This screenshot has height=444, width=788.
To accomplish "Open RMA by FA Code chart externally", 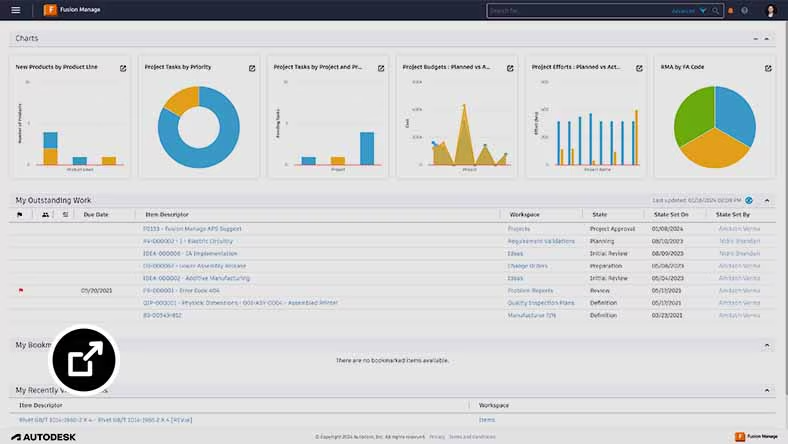I will click(768, 68).
